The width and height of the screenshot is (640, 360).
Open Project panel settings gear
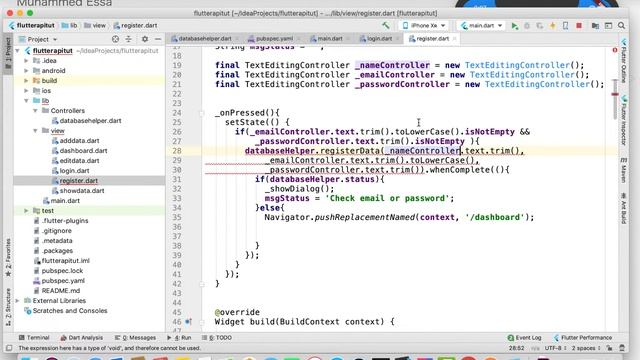[144, 39]
